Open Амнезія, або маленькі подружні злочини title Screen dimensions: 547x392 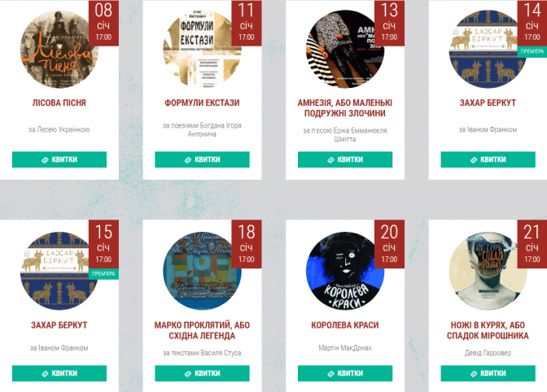click(344, 108)
